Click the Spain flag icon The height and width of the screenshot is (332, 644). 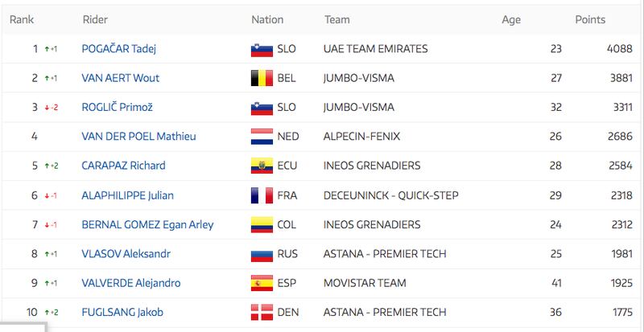(x=262, y=283)
